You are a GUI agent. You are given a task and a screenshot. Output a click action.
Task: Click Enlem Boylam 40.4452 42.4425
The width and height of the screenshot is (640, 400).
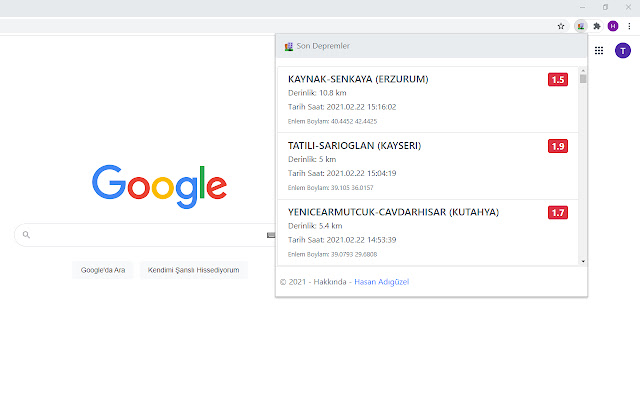pyautogui.click(x=332, y=122)
